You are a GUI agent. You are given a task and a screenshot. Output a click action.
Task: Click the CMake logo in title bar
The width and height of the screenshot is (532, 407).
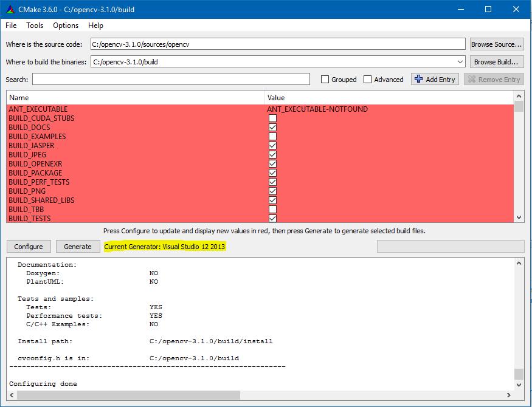[x=10, y=9]
